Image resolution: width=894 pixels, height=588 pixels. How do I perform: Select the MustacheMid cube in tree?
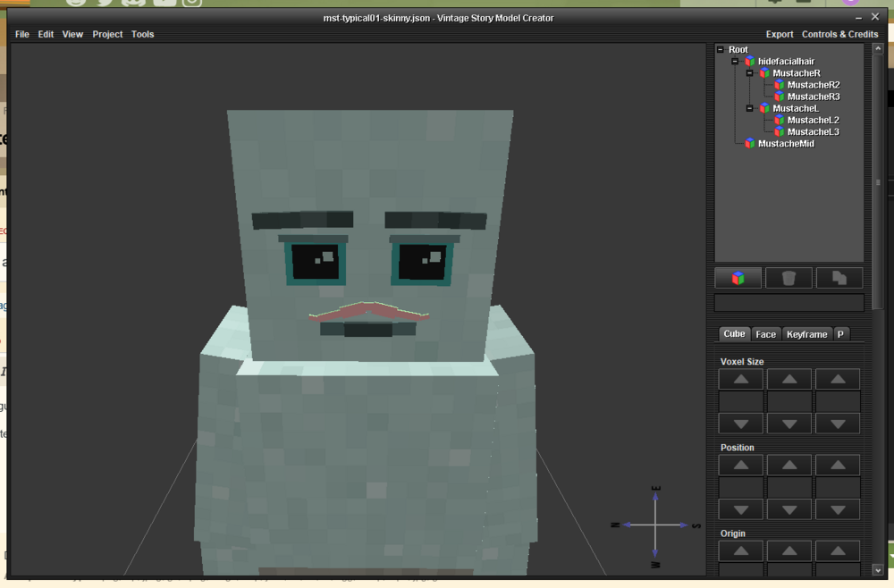785,144
